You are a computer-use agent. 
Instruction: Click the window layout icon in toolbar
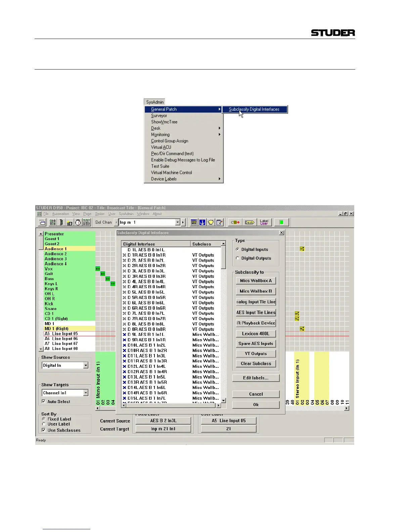[42, 222]
